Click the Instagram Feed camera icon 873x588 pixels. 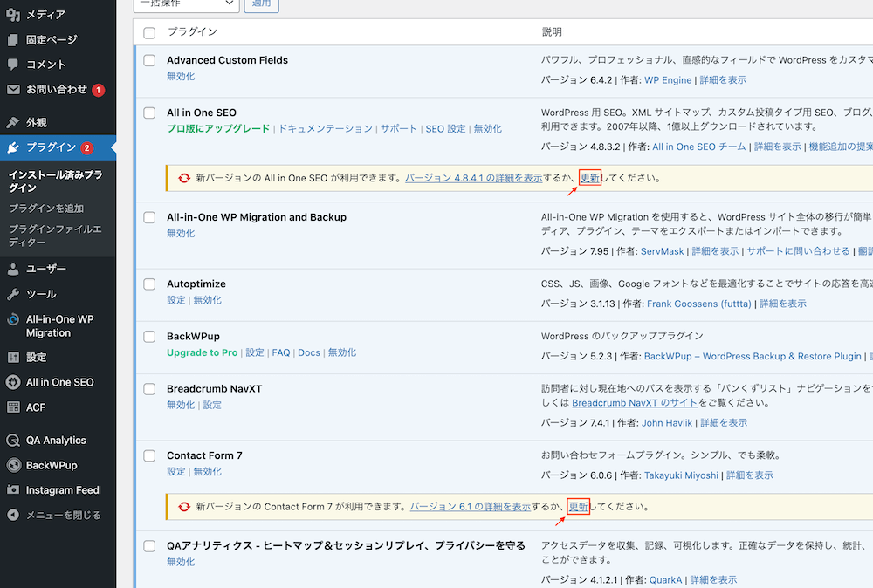tap(13, 490)
